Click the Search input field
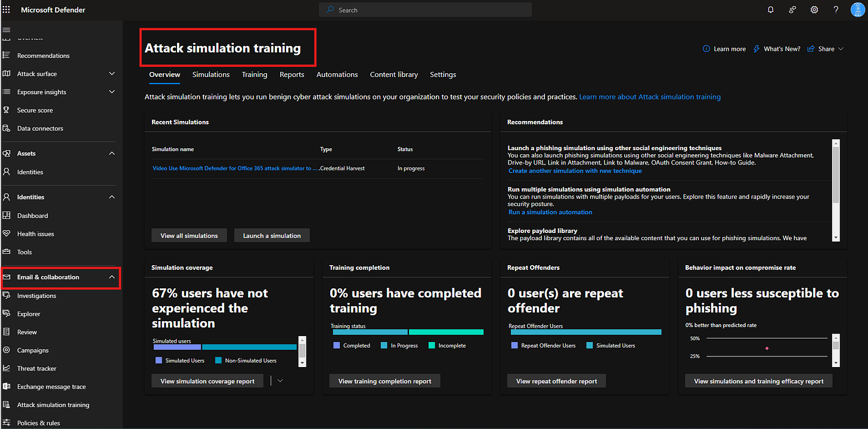Image resolution: width=868 pixels, height=429 pixels. 425,10
